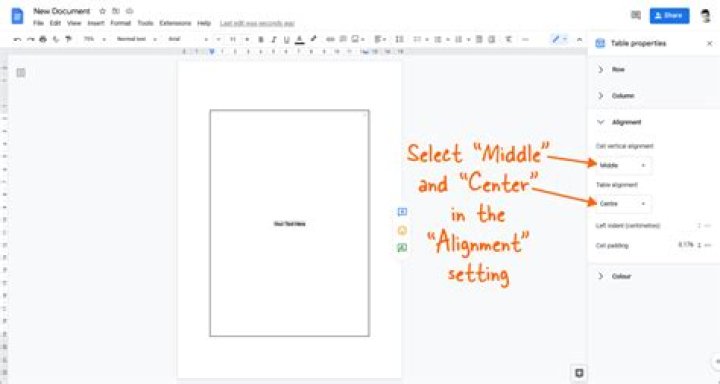720x384 pixels.
Task: Open the text align options
Action: [380, 40]
